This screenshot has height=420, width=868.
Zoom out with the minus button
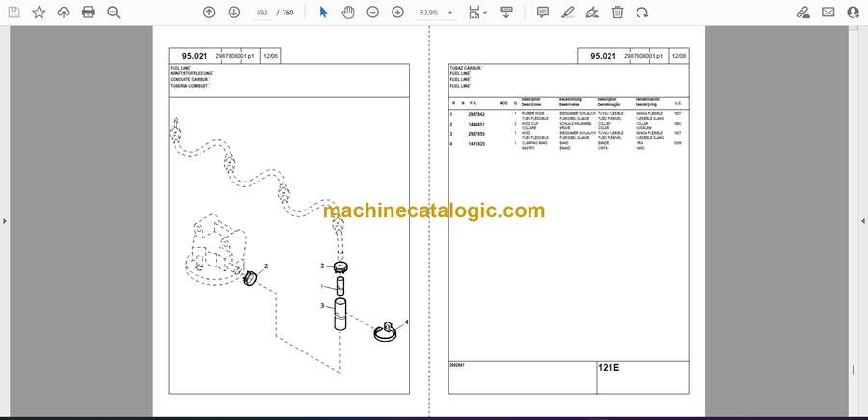click(373, 13)
